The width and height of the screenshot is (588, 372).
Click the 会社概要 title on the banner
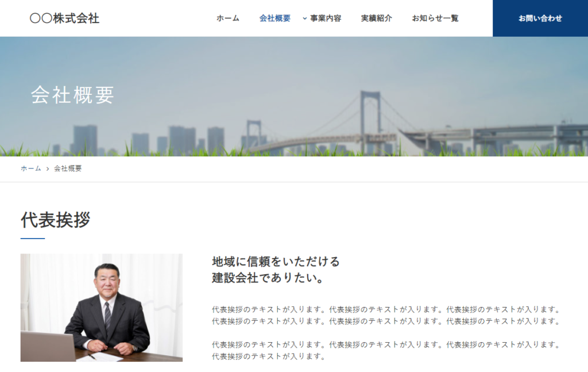pos(72,95)
